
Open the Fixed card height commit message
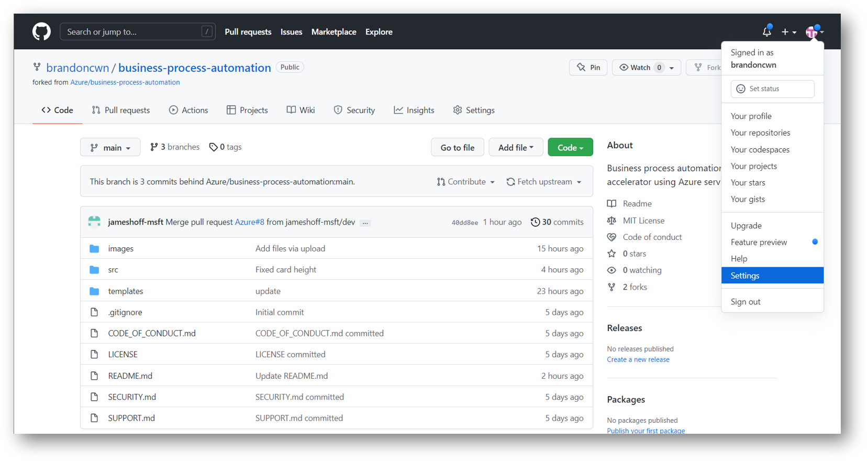tap(286, 270)
